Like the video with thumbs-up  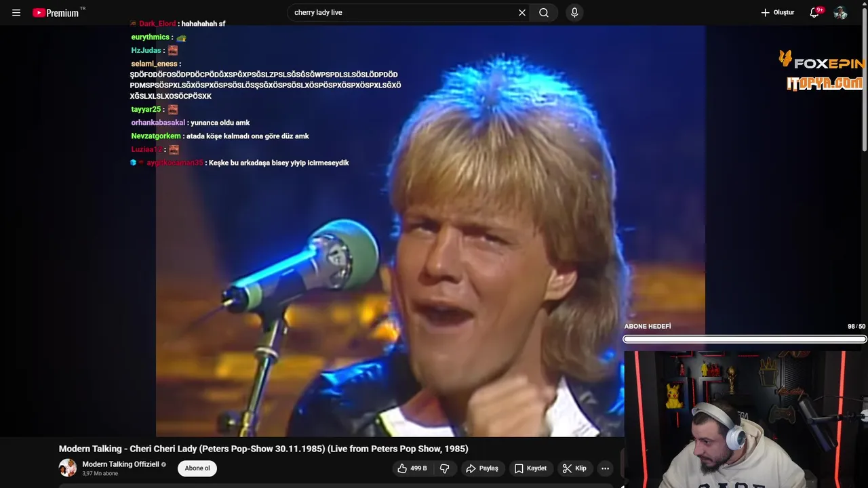coord(412,468)
